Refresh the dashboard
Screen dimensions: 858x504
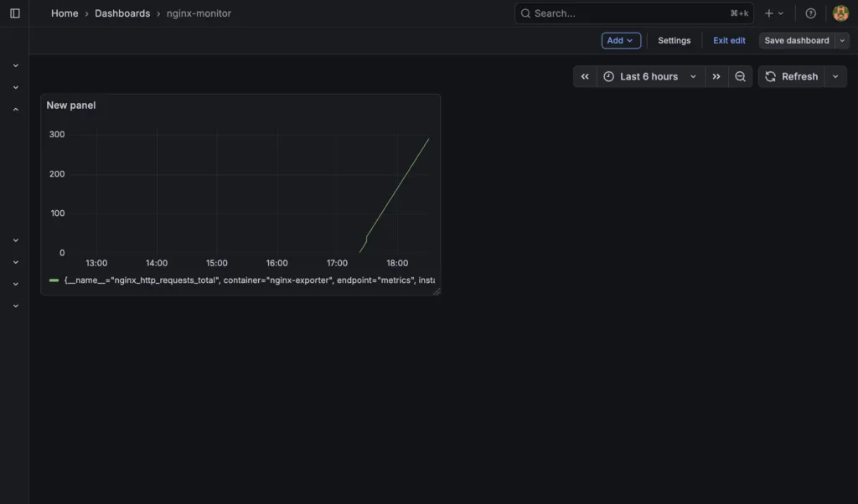(x=791, y=76)
